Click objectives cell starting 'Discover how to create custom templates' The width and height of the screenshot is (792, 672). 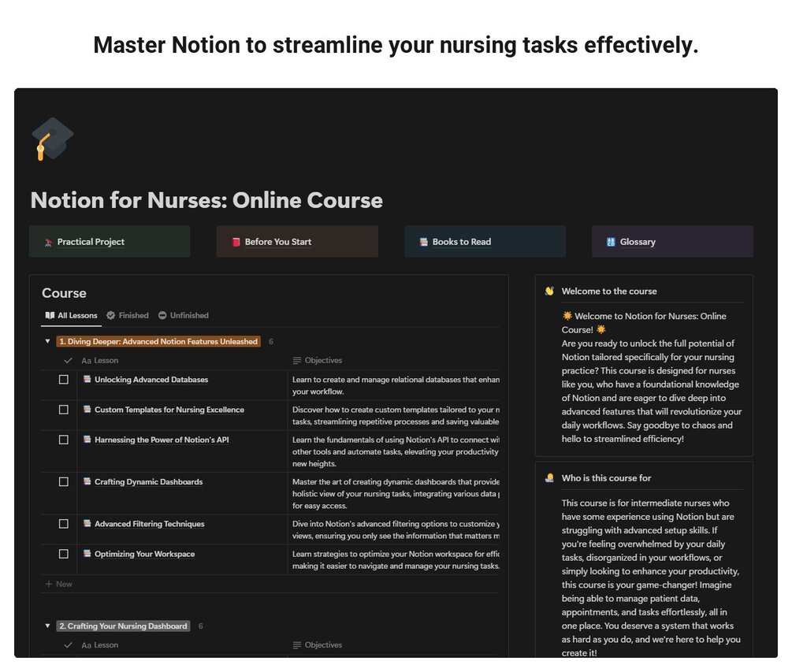click(x=394, y=415)
